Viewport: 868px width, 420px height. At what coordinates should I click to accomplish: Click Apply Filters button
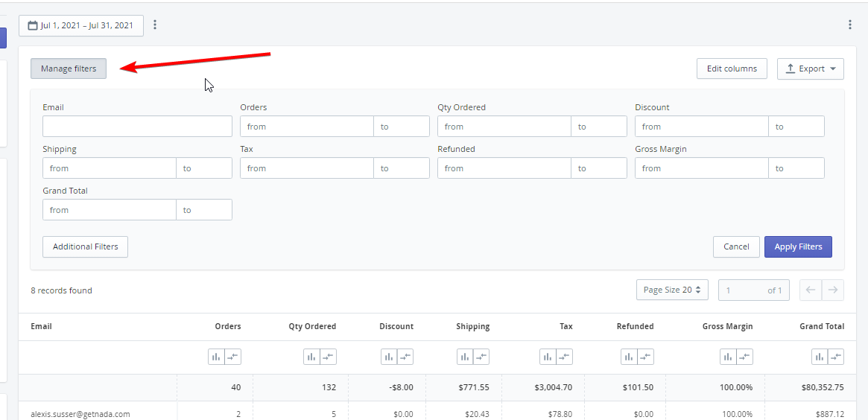[x=798, y=246]
